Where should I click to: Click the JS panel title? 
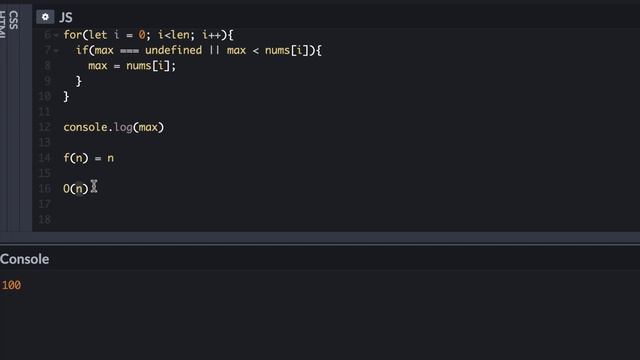click(66, 18)
